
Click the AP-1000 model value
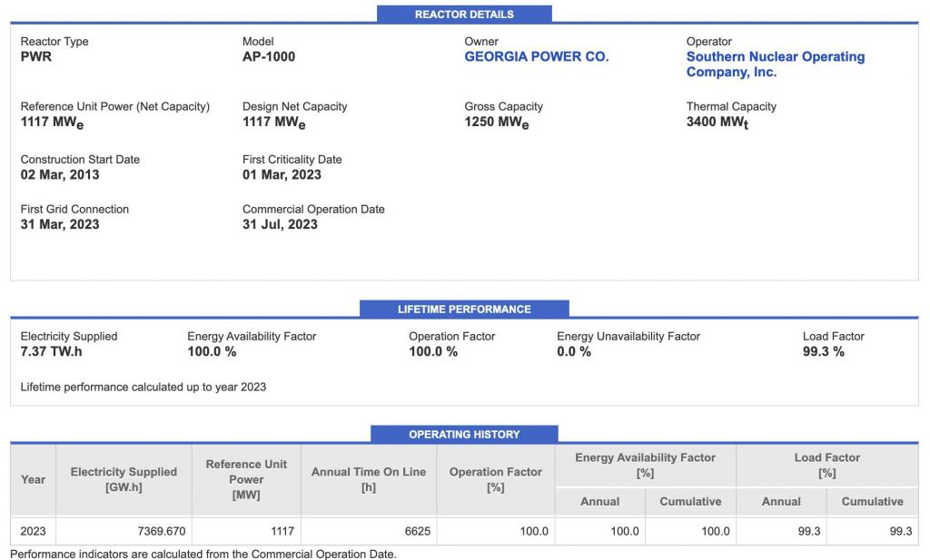[269, 56]
